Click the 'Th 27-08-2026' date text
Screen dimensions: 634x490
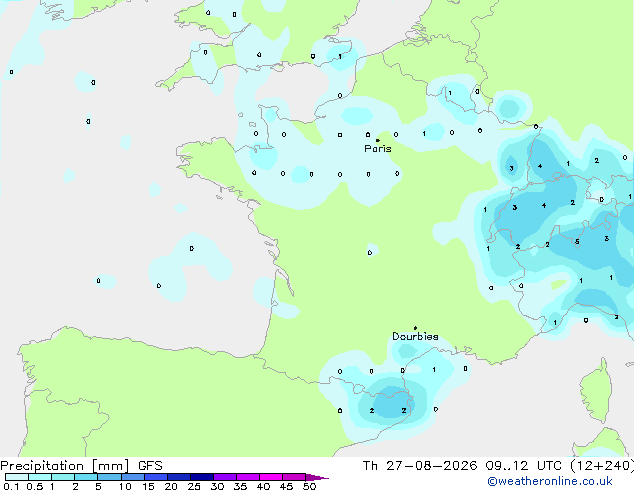click(420, 466)
